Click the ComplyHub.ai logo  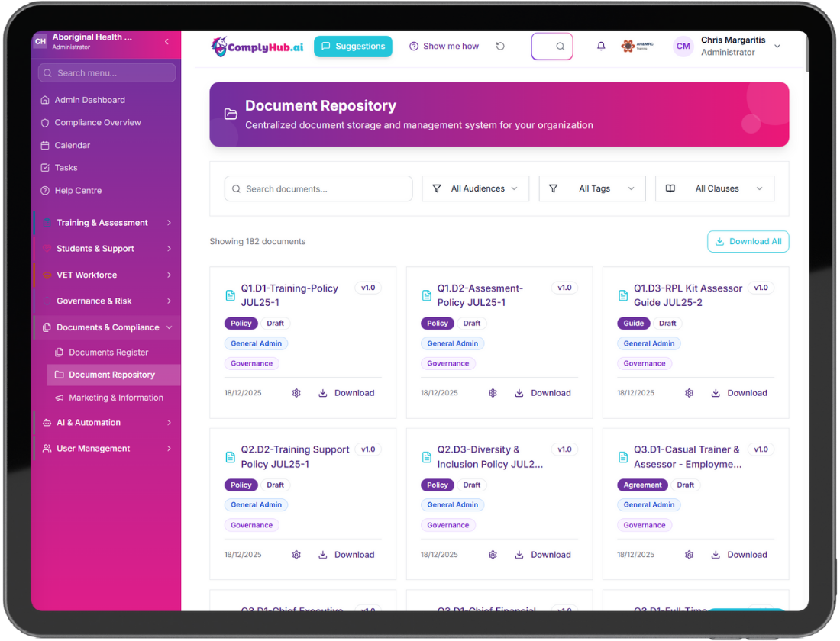[x=257, y=47]
